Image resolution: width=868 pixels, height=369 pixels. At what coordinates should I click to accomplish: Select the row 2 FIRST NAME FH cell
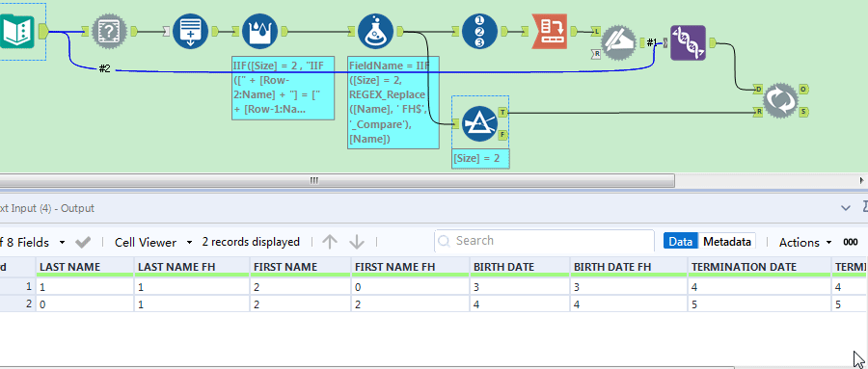(x=410, y=303)
